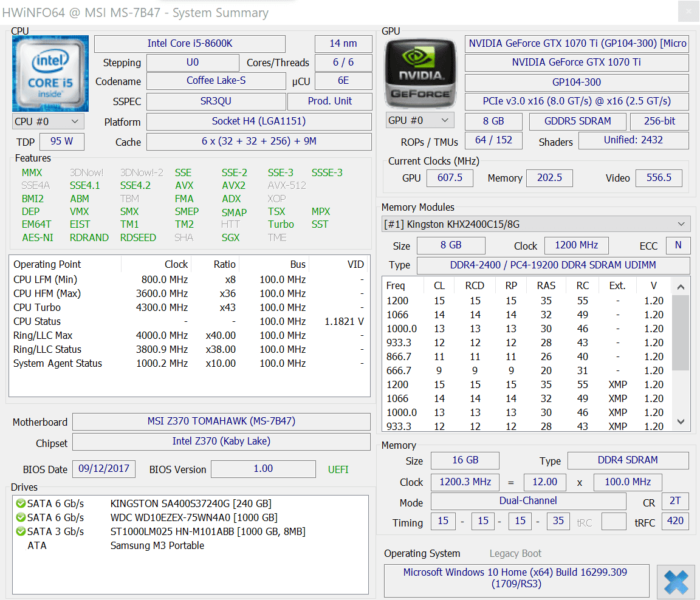Click the Samsung M3 Portable drive entry

157,545
